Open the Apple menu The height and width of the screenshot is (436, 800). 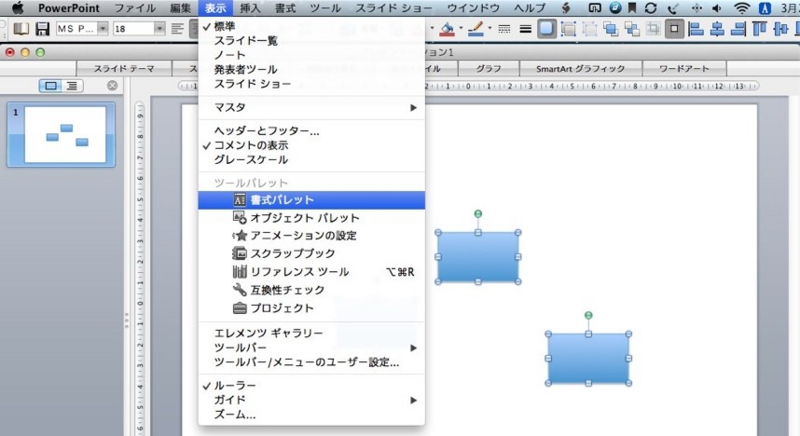18,8
